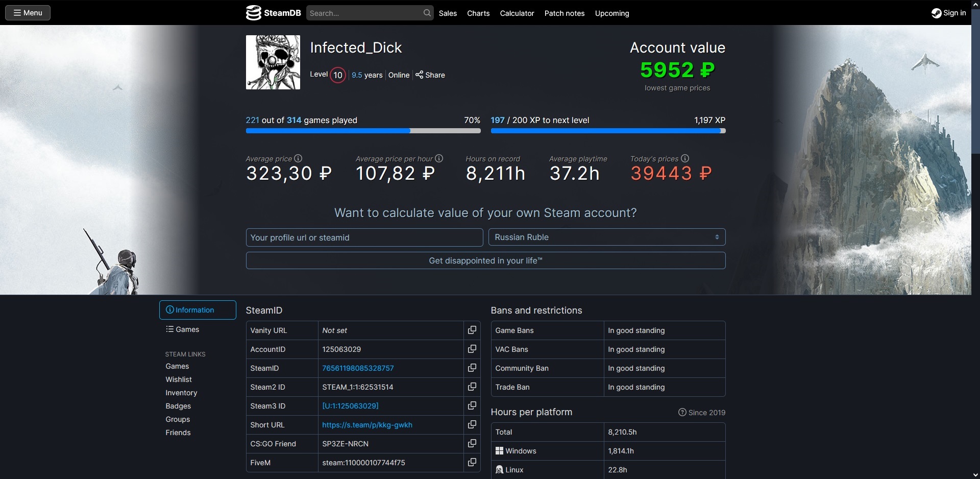
Task: Click Average price info icon
Action: (x=299, y=158)
